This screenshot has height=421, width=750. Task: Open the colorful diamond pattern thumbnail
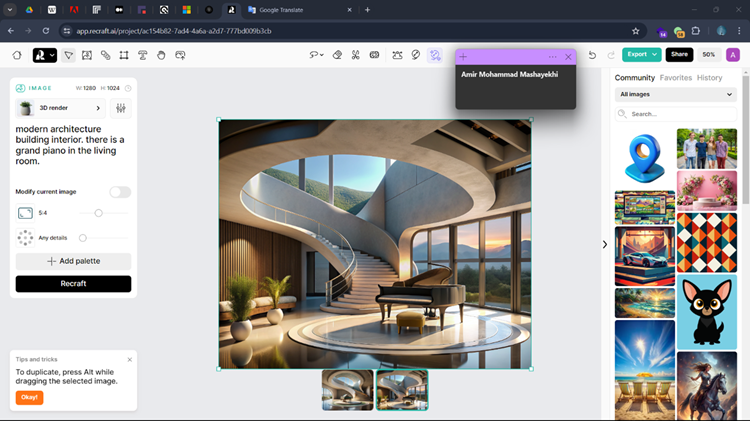point(707,243)
